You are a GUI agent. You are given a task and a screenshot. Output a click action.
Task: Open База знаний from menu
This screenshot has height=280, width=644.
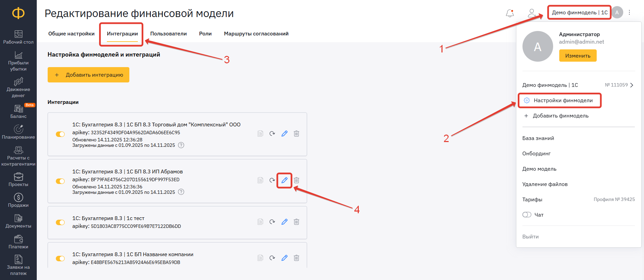tap(538, 138)
